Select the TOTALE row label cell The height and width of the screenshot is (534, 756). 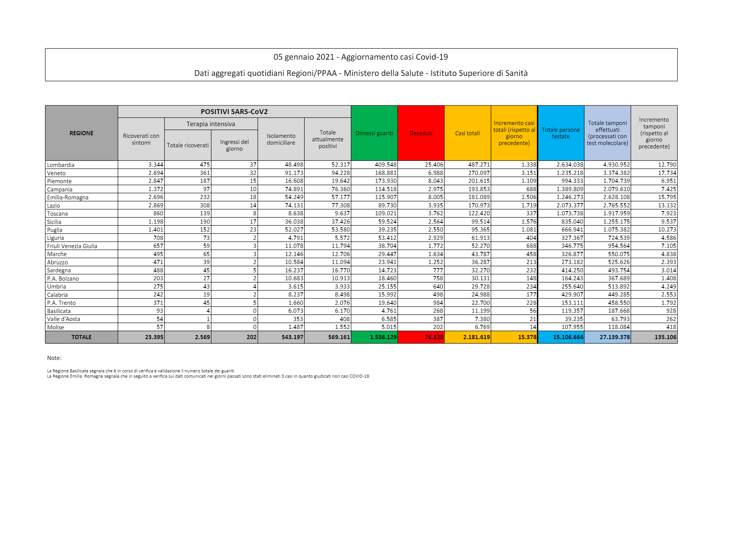click(x=81, y=337)
